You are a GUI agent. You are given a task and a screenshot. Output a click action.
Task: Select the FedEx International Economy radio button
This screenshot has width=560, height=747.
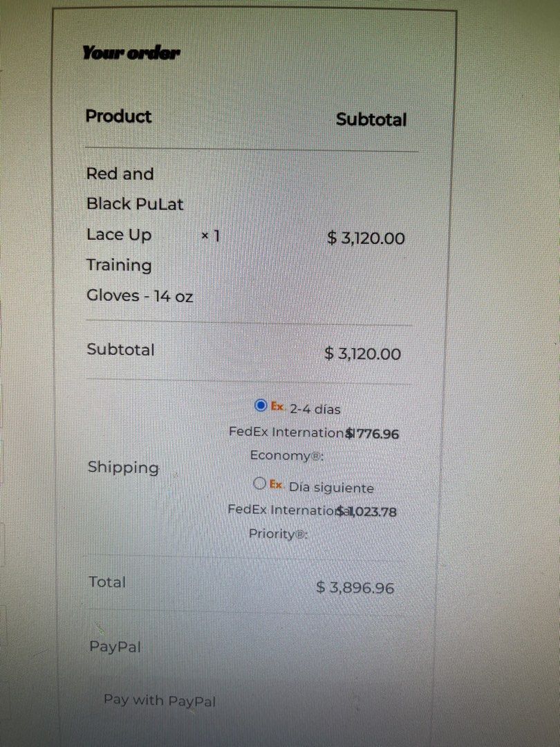click(x=261, y=405)
